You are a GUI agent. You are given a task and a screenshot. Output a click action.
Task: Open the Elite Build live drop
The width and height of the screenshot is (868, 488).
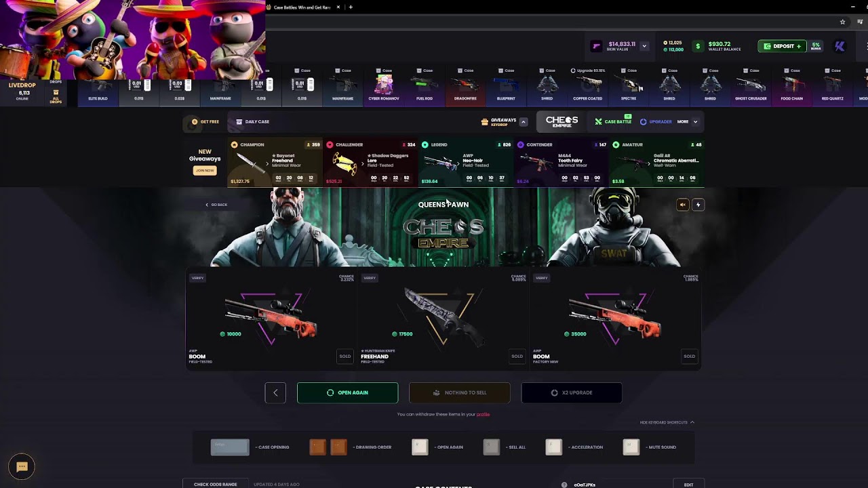click(x=98, y=86)
